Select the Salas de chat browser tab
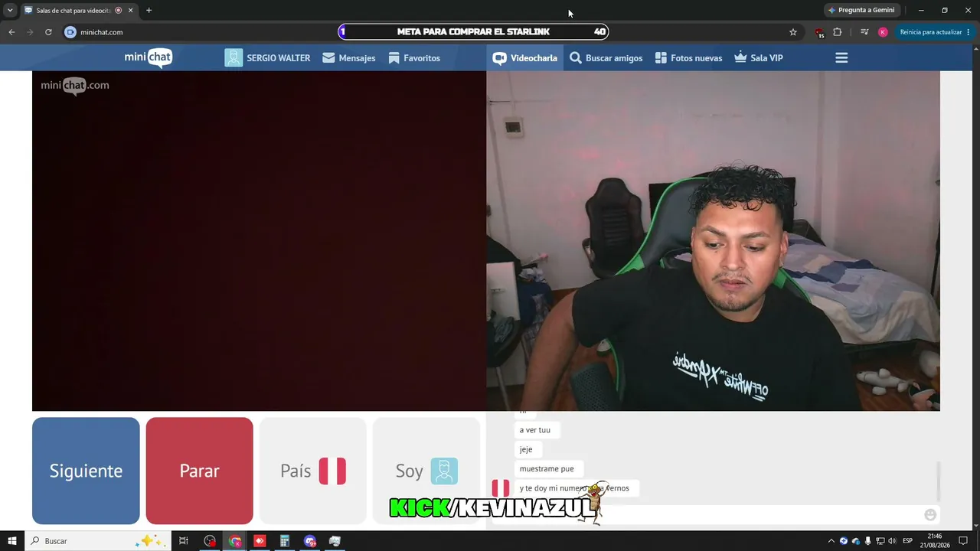Image resolution: width=980 pixels, height=551 pixels. pos(79,11)
